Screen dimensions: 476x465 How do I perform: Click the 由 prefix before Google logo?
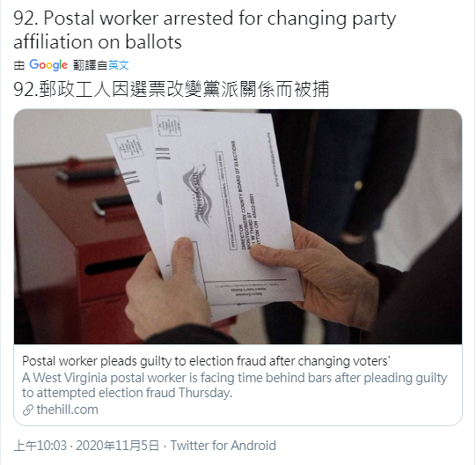click(x=19, y=65)
